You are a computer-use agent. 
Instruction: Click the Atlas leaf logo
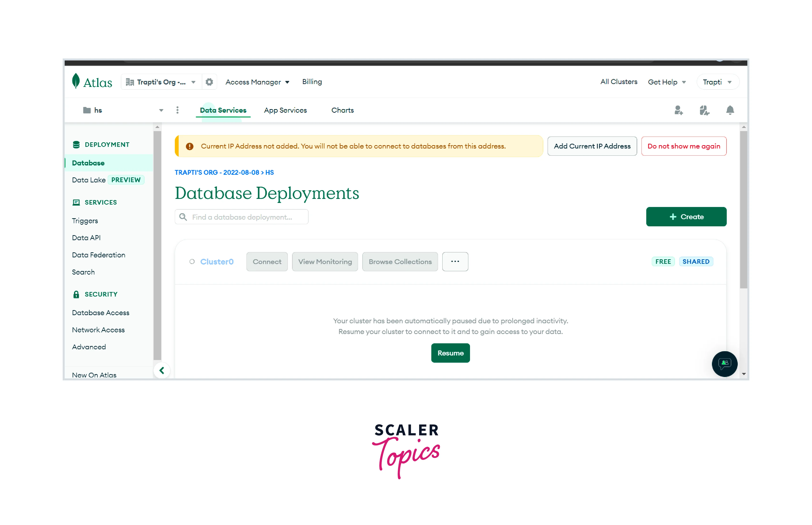coord(76,81)
